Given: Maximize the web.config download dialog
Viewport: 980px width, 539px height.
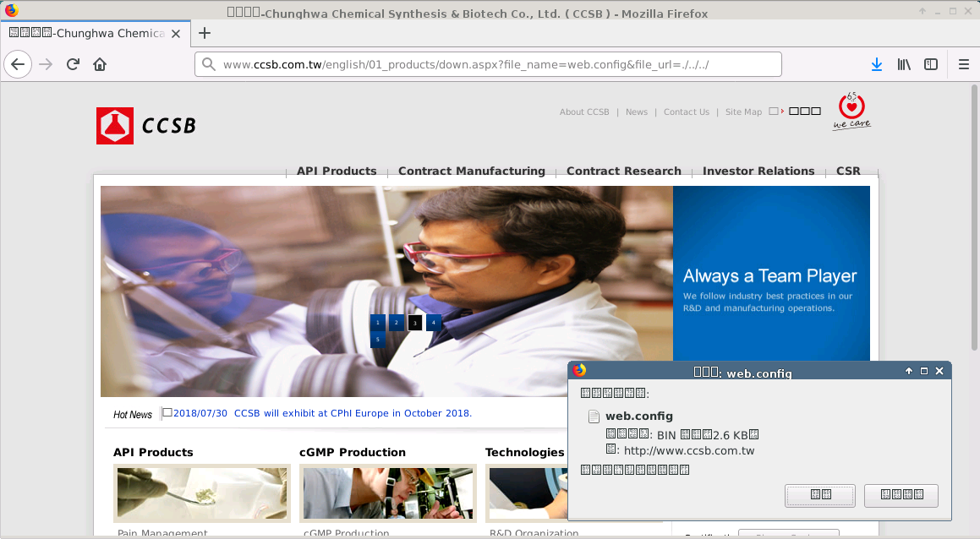Looking at the screenshot, I should (924, 371).
